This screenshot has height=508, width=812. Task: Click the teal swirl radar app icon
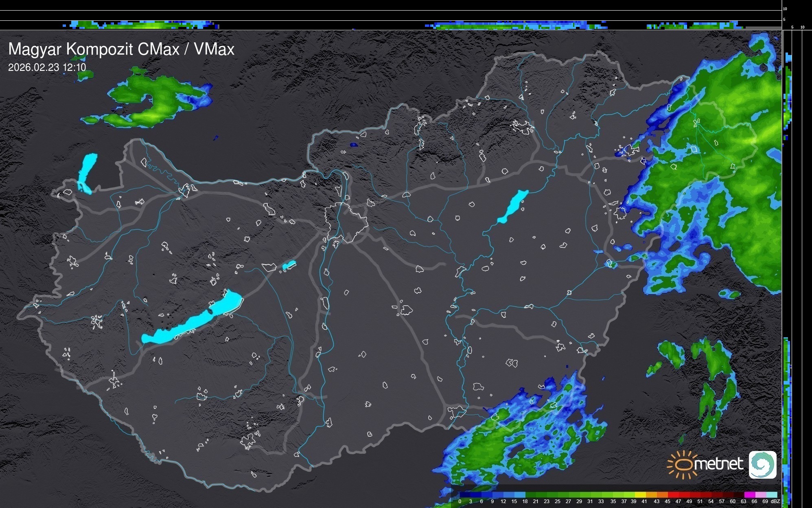(x=762, y=464)
